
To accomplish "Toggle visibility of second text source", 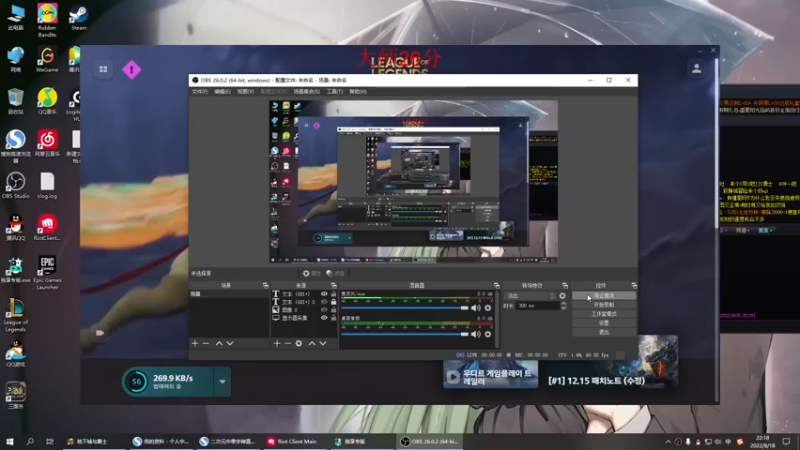I will [324, 302].
